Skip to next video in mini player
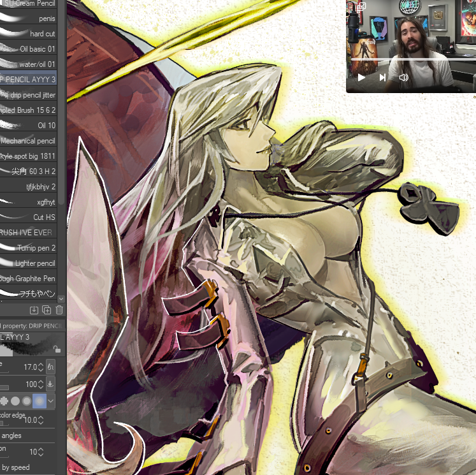The height and width of the screenshot is (475, 476). (382, 77)
